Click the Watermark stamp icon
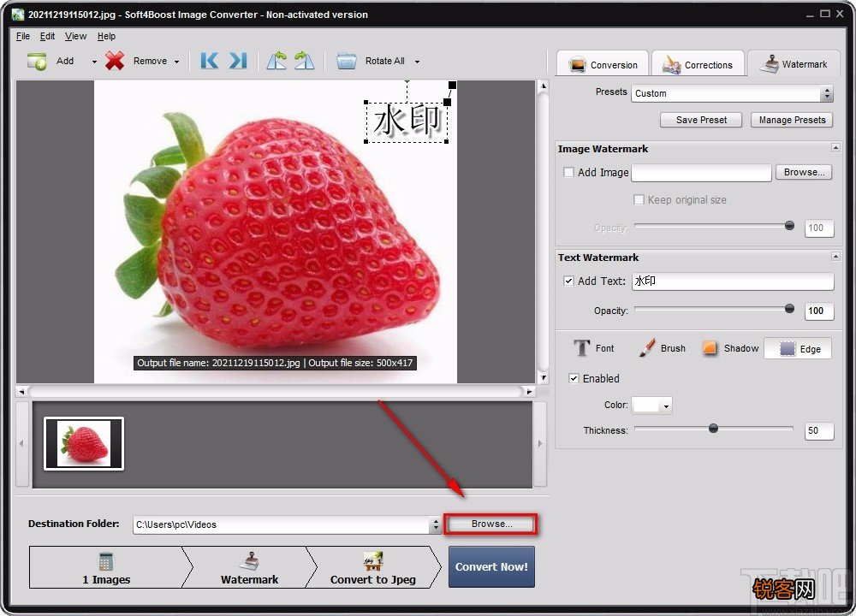The height and width of the screenshot is (616, 856). click(x=770, y=64)
